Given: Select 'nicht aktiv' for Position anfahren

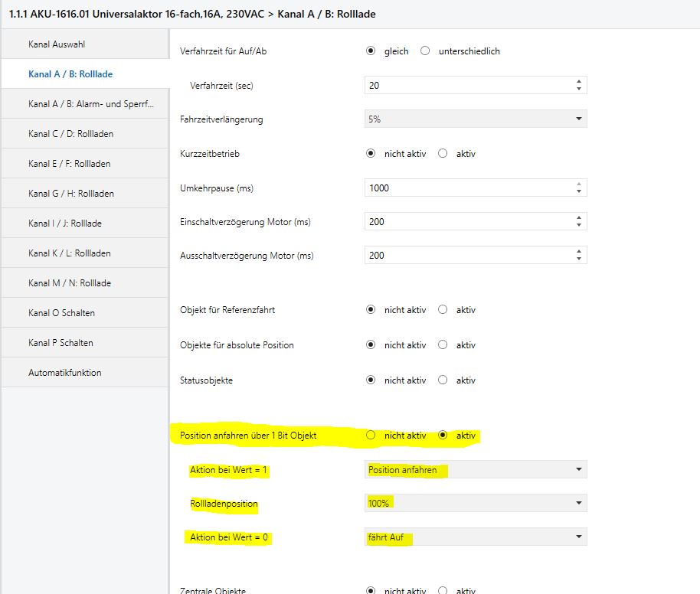Looking at the screenshot, I should (x=371, y=435).
